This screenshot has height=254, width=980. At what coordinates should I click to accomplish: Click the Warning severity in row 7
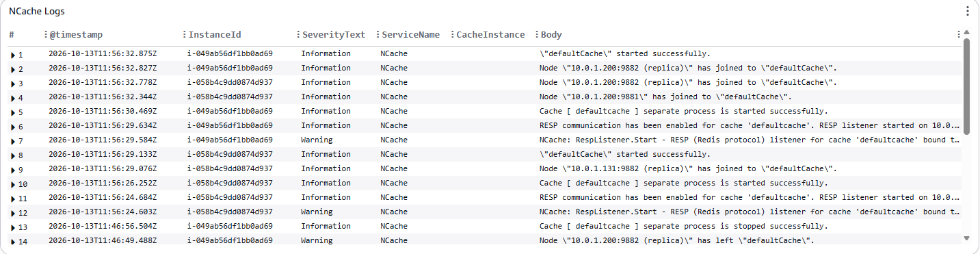click(317, 140)
